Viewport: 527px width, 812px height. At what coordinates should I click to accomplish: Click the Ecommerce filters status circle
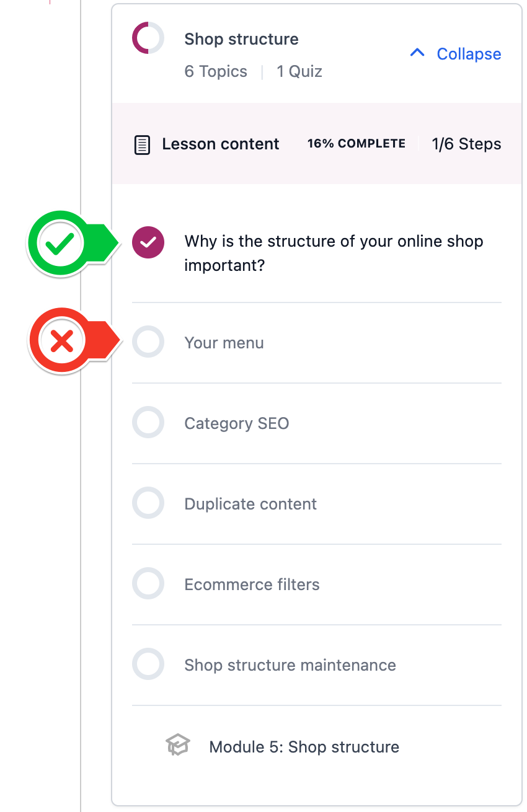148,583
